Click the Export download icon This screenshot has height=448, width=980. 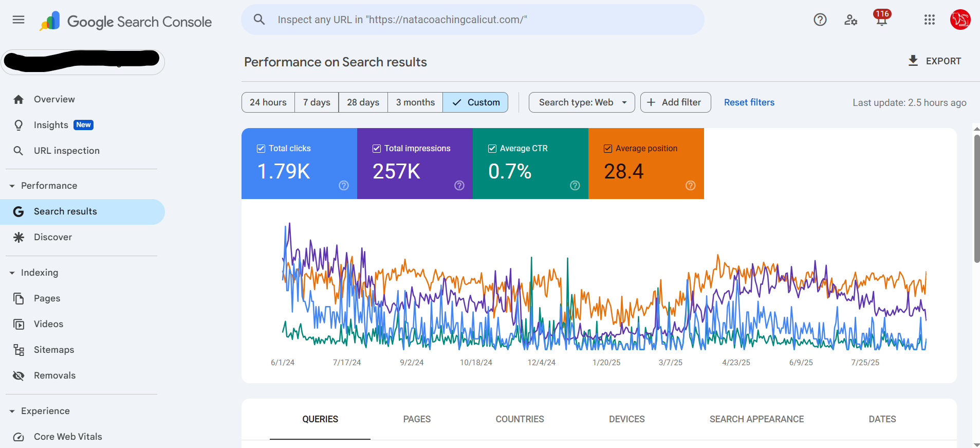tap(913, 61)
